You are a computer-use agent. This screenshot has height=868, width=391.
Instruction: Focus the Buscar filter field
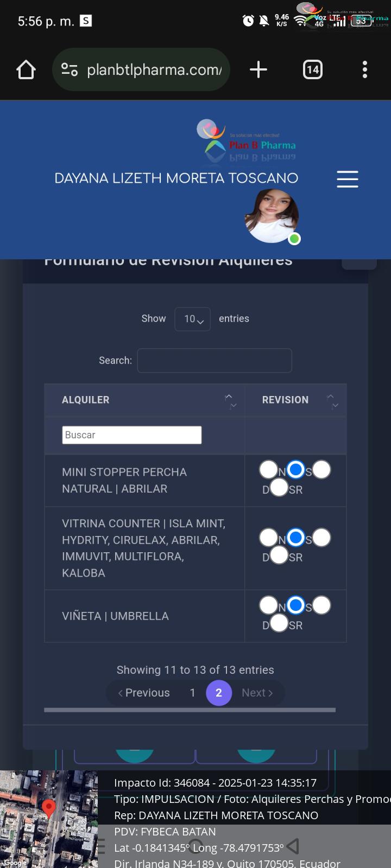pyautogui.click(x=132, y=435)
